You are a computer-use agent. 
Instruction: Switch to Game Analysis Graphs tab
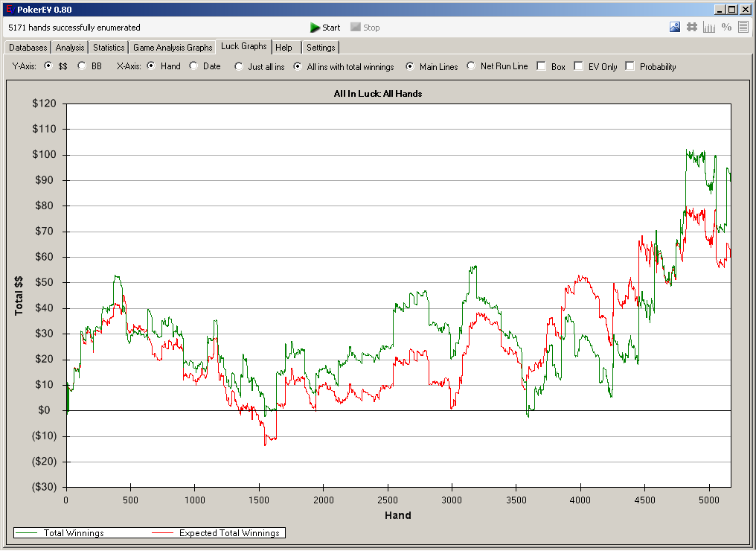click(x=173, y=48)
